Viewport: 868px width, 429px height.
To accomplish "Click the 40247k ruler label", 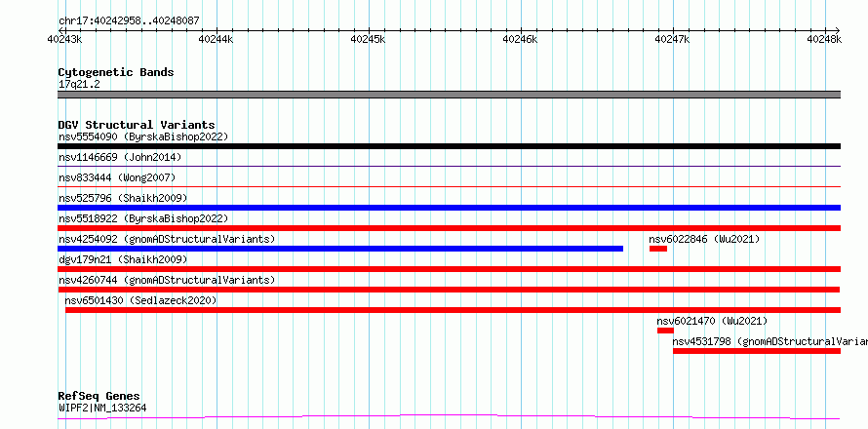I will [673, 39].
